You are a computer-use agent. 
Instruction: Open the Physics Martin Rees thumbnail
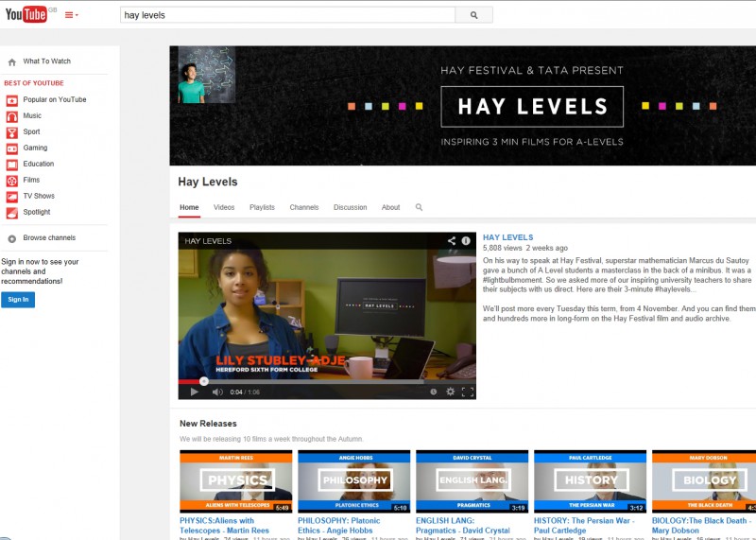click(235, 481)
